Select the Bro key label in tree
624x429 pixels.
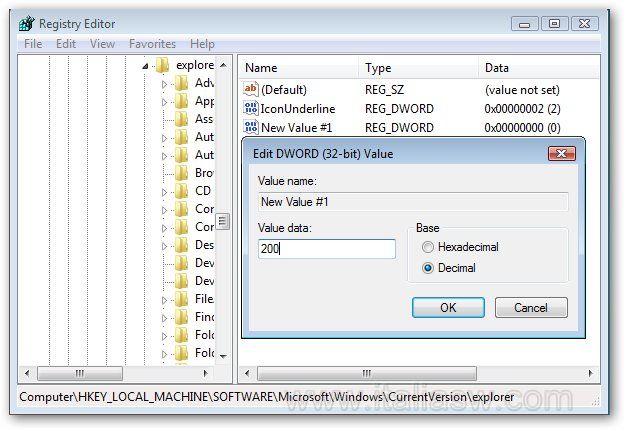204,173
